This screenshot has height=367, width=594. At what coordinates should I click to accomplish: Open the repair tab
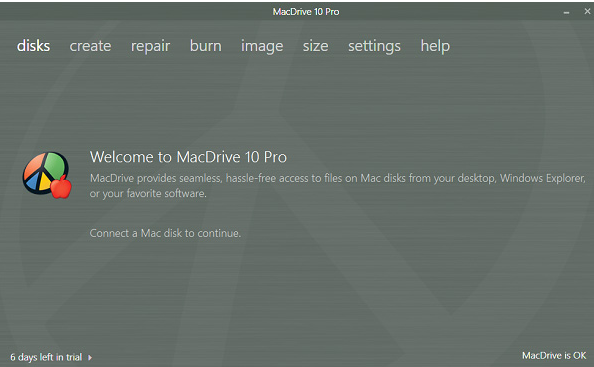(x=150, y=47)
